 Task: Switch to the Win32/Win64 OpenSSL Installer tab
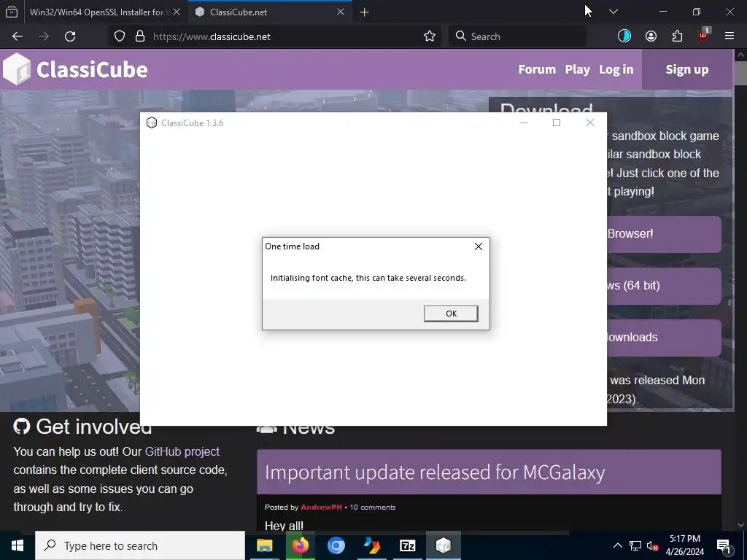[96, 12]
